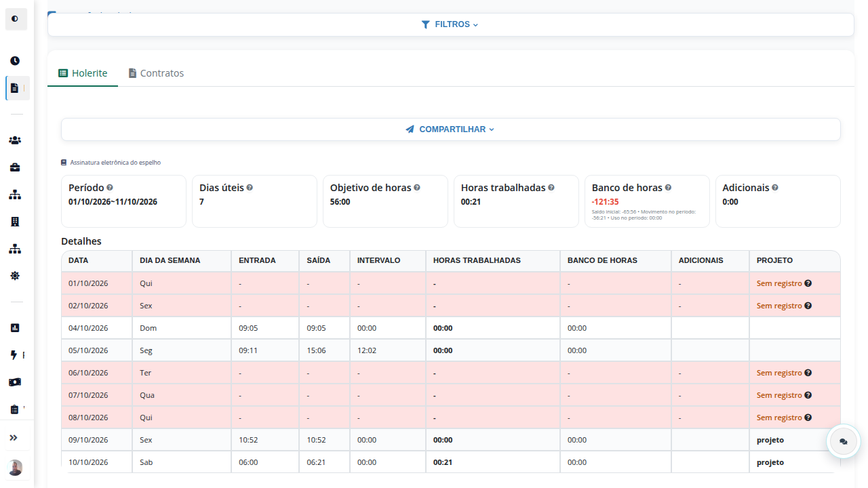Open the user profile avatar
Image resolution: width=868 pixels, height=488 pixels.
coord(15,468)
